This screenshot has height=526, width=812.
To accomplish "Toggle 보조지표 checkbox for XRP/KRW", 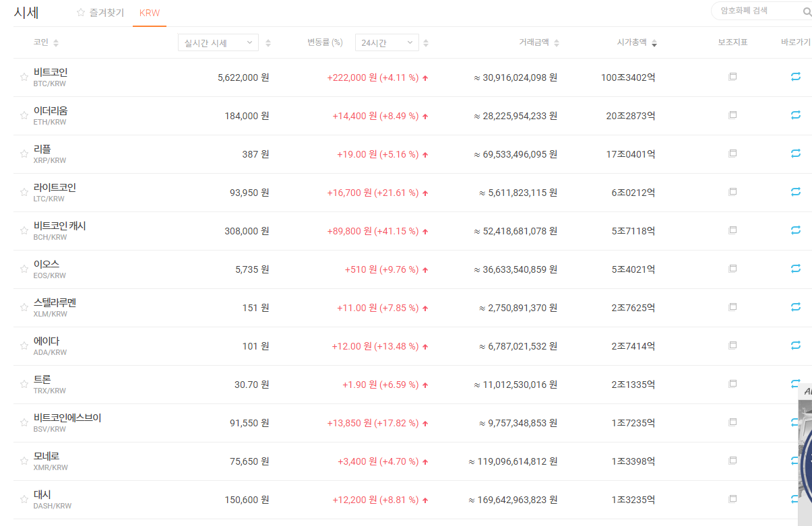I will click(733, 154).
